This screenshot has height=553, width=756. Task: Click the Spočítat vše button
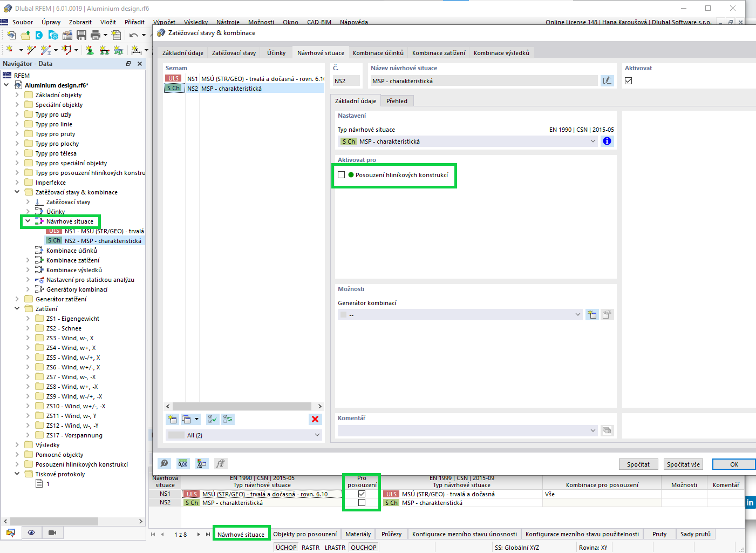(683, 464)
